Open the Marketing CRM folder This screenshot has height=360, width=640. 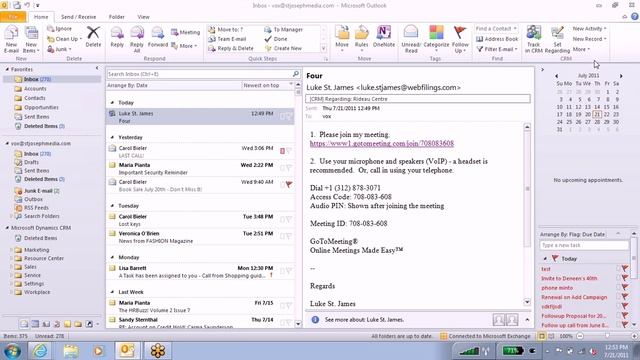pyautogui.click(x=36, y=250)
